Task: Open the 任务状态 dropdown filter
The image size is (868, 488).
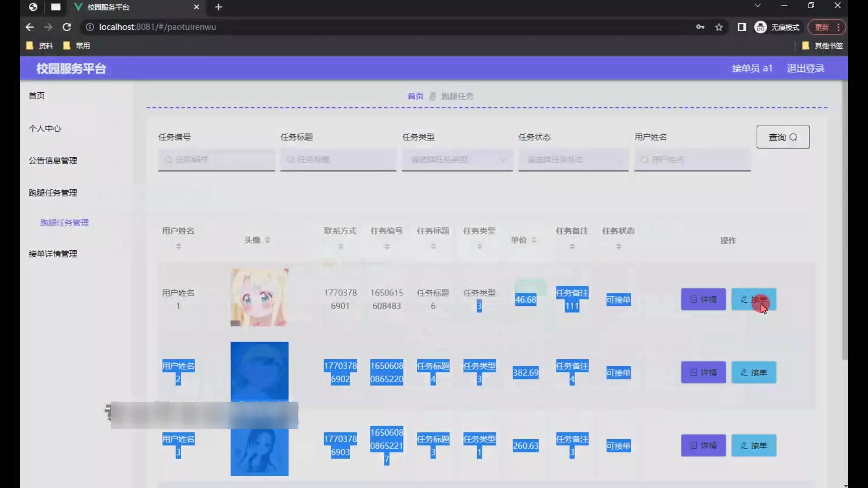Action: click(573, 160)
